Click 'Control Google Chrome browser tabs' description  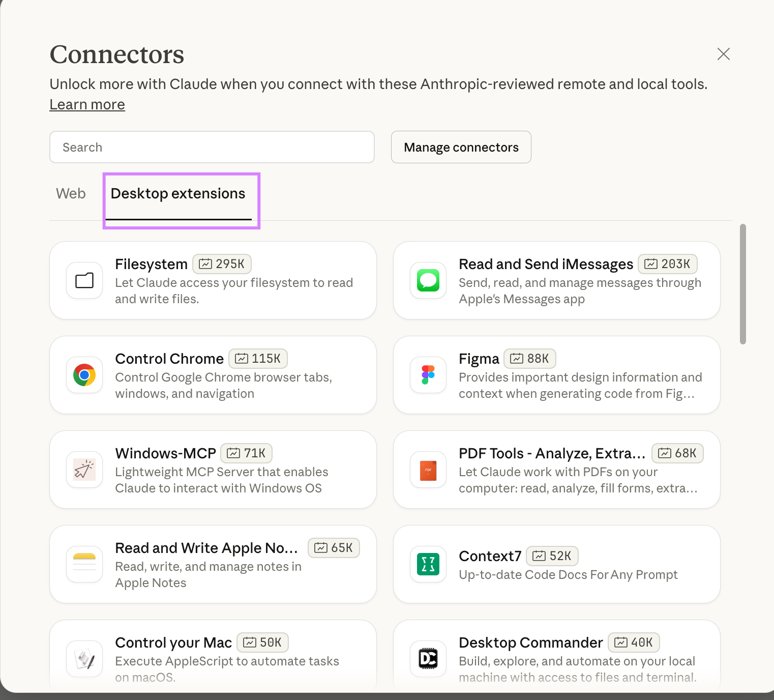(x=224, y=386)
